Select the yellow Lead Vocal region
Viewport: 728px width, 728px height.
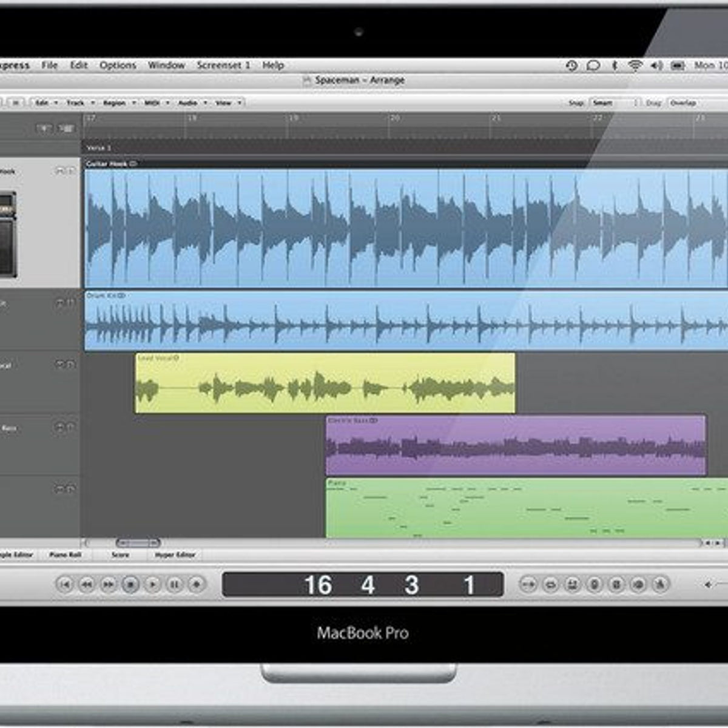[325, 383]
